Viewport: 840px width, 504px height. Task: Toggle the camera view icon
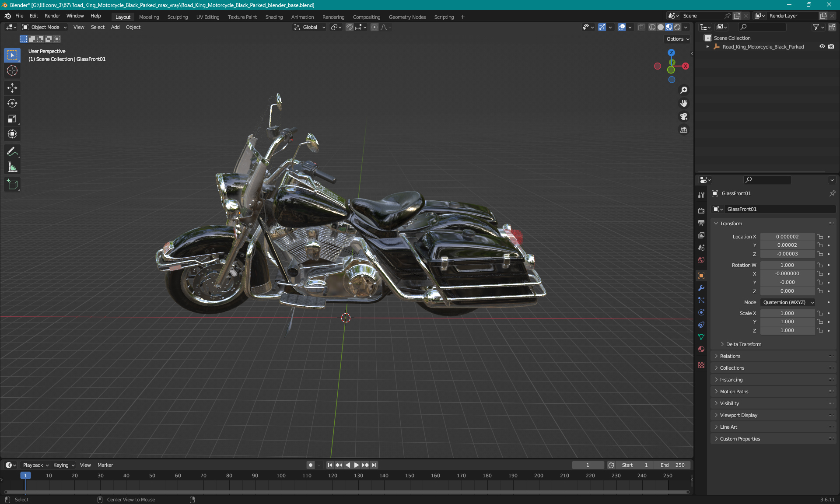(684, 116)
